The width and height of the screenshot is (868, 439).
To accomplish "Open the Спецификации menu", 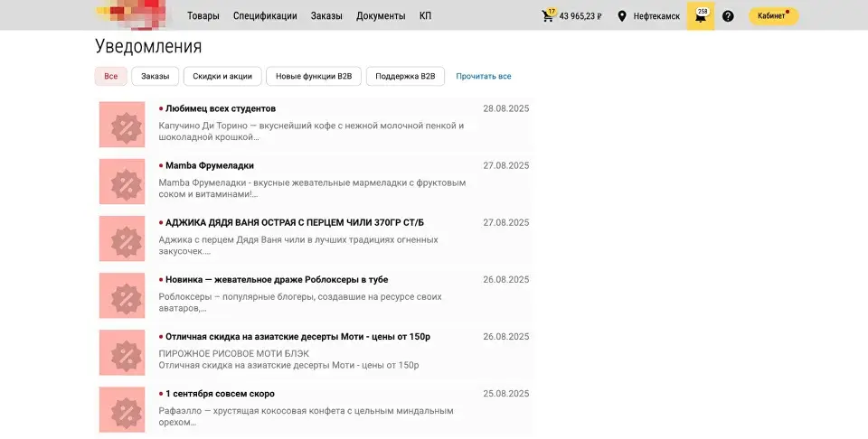I will [265, 16].
